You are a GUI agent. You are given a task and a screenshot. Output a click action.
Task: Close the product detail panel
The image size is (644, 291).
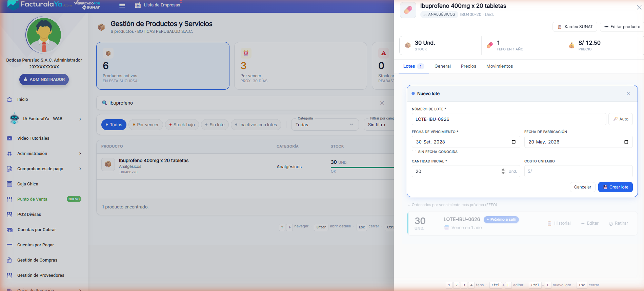(639, 7)
